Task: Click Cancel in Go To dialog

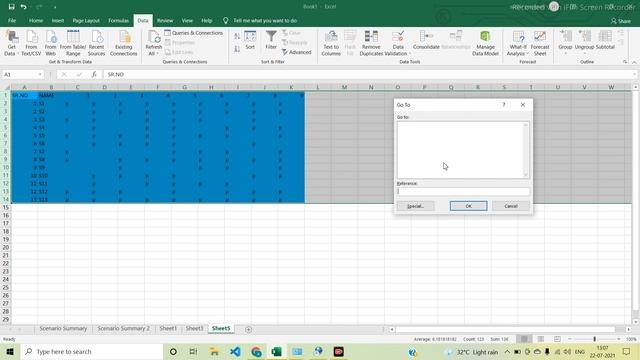Action: (x=511, y=206)
